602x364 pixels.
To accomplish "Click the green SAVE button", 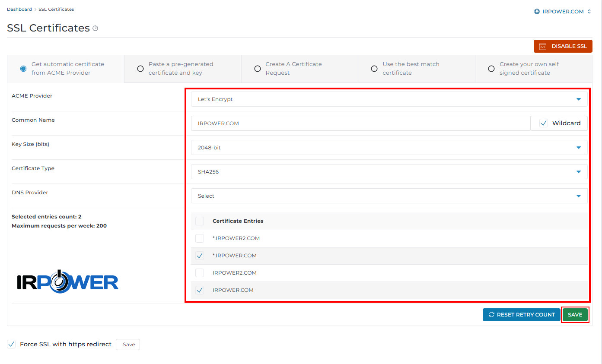I will click(575, 315).
